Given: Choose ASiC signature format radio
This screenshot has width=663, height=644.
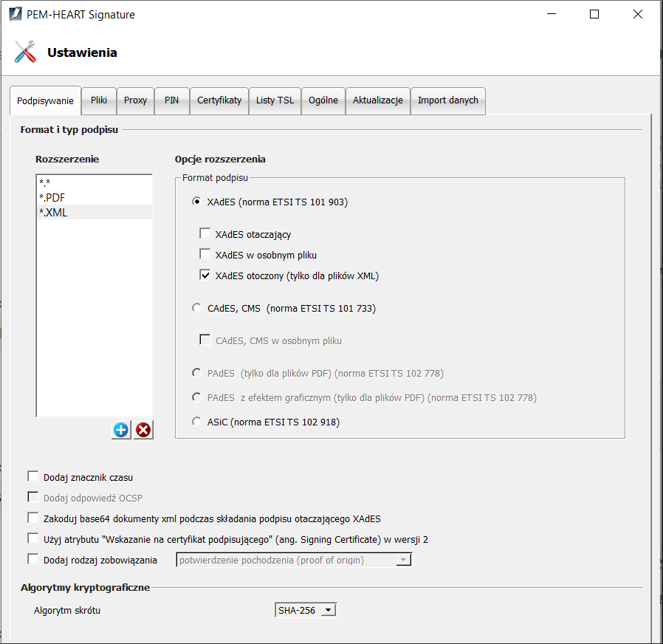Looking at the screenshot, I should (196, 422).
